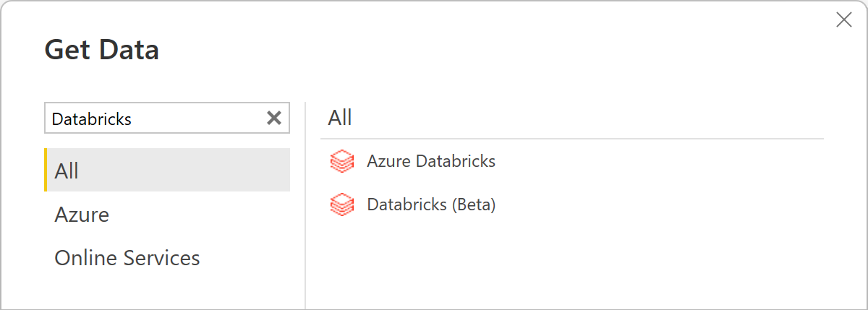Click the vertical divider between the panes
This screenshot has height=310, width=868.
pyautogui.click(x=305, y=217)
